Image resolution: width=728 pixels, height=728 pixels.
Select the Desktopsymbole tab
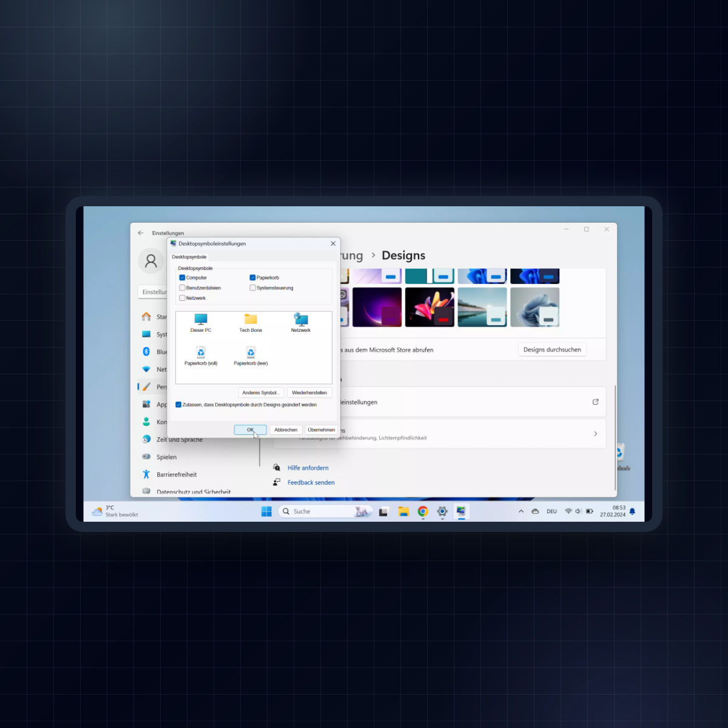point(189,257)
